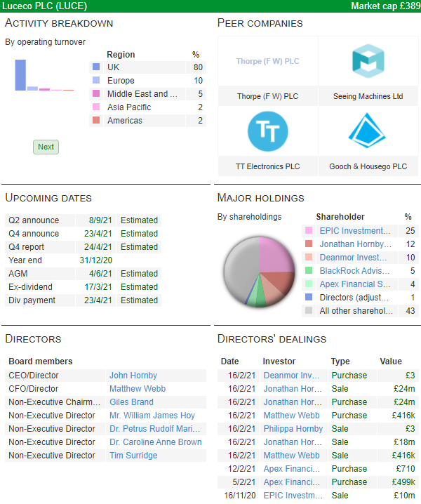Viewport: 421px width, 504px height.
Task: Click the BlackRock Advis legend swatch
Action: (309, 271)
